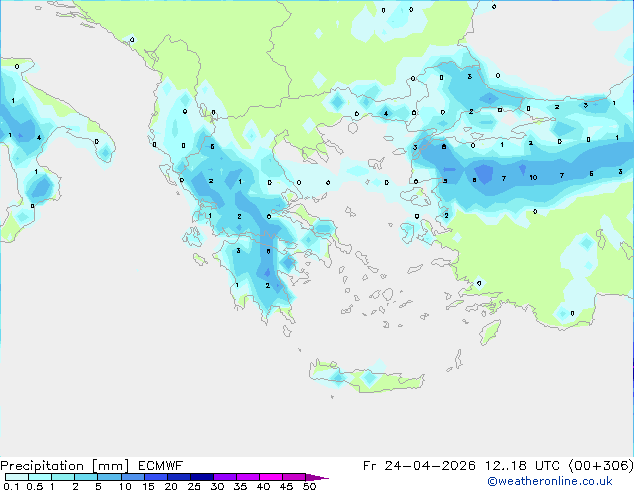The height and width of the screenshot is (490, 634).
Task: Click the 'ECMWF' model label
Action: click(161, 466)
